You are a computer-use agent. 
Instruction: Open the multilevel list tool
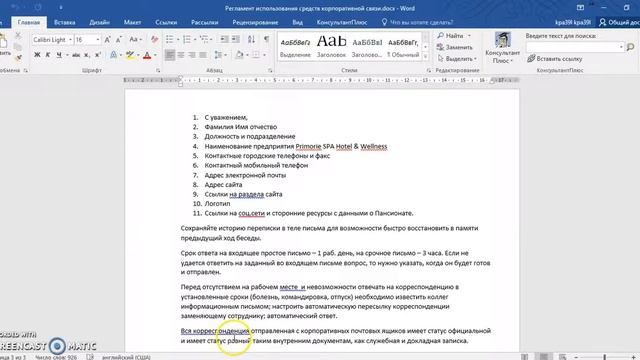pos(204,39)
